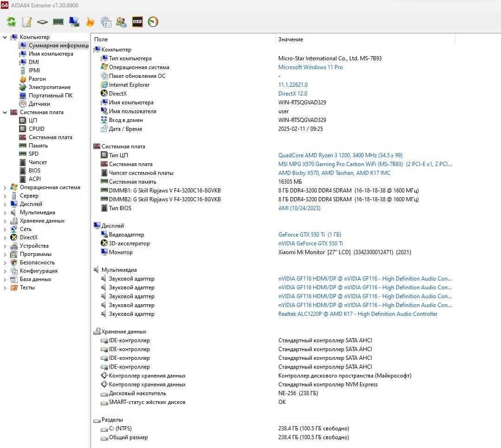Viewport: 501px width, 448px height.
Task: Open the OSD panel toolbar icon
Action: pos(137,22)
